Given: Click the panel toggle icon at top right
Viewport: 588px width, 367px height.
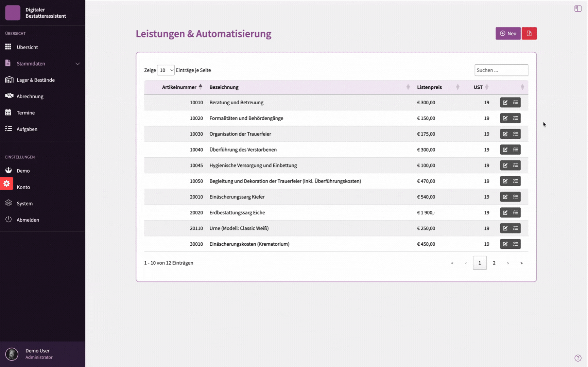Looking at the screenshot, I should coord(577,8).
